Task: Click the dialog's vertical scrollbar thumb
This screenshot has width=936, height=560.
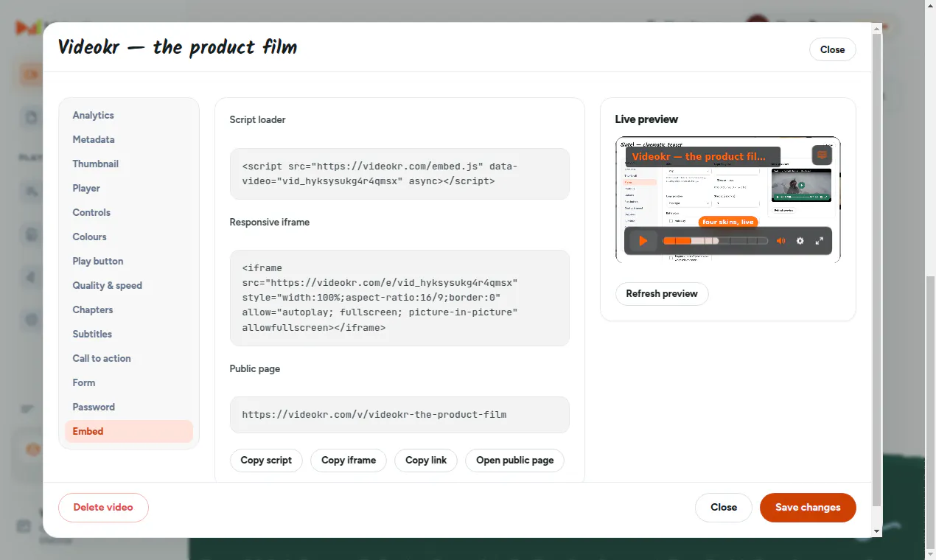Action: (x=877, y=270)
